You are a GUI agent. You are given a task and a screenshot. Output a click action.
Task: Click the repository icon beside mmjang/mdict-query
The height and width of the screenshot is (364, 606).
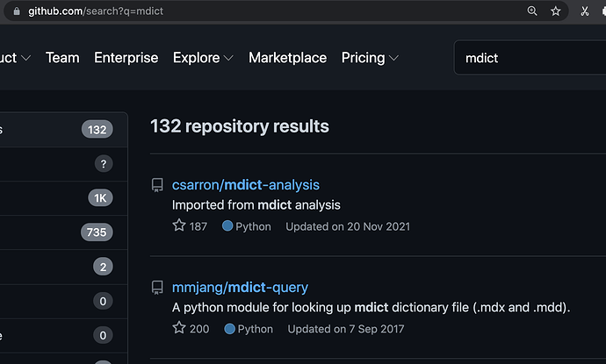click(x=157, y=288)
